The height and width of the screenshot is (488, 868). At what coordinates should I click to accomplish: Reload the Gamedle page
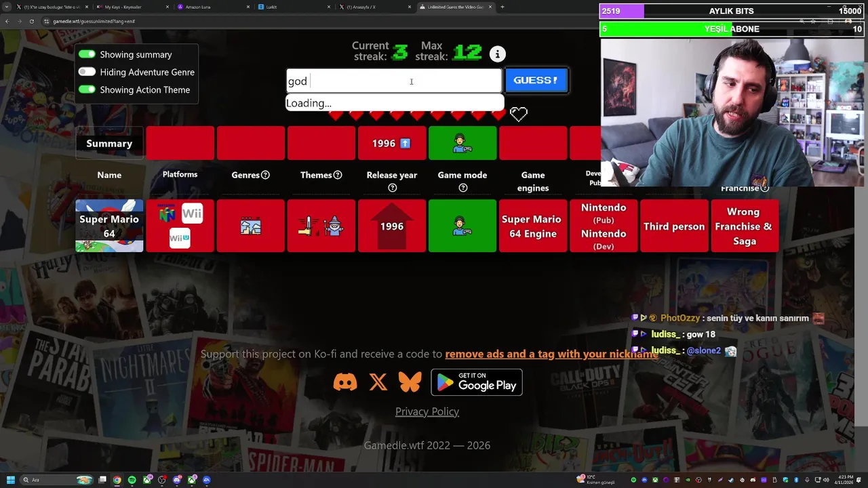(x=31, y=21)
